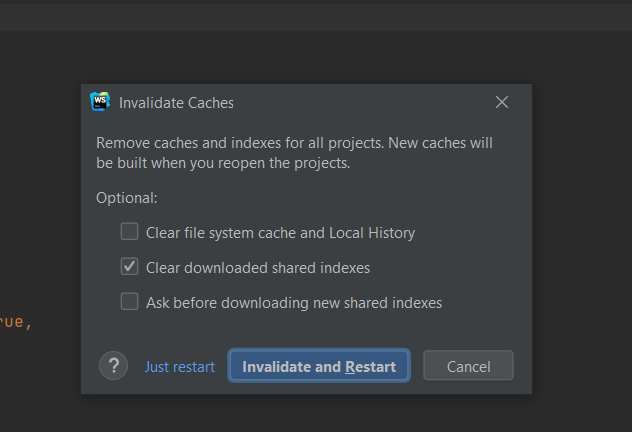Uncheck Clear downloaded shared indexes box
Image resolution: width=632 pixels, height=432 pixels.
click(x=130, y=267)
